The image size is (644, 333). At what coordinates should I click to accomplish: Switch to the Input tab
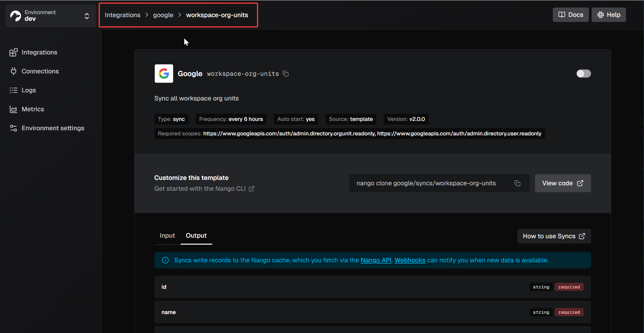coord(167,236)
